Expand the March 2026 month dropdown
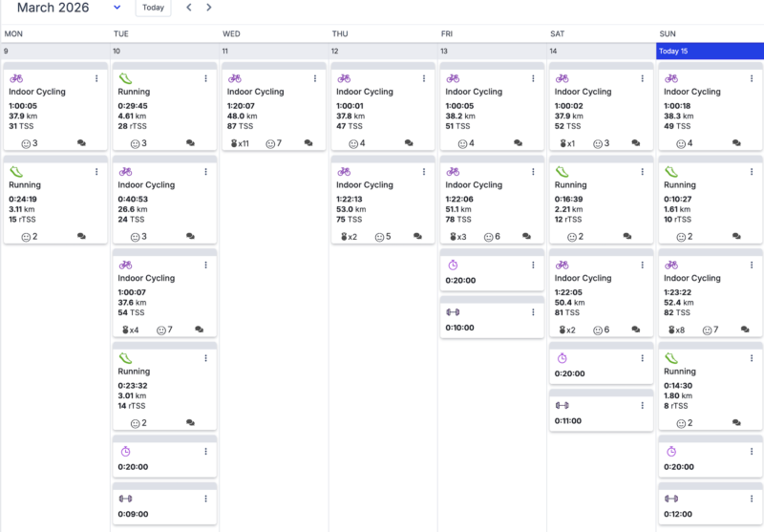Viewport: 764px width, 532px height. coord(117,8)
